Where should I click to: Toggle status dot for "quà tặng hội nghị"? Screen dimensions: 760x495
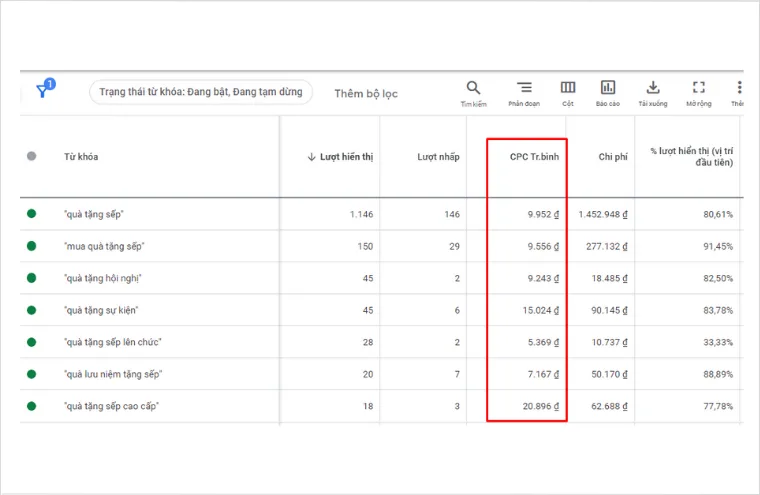point(32,278)
